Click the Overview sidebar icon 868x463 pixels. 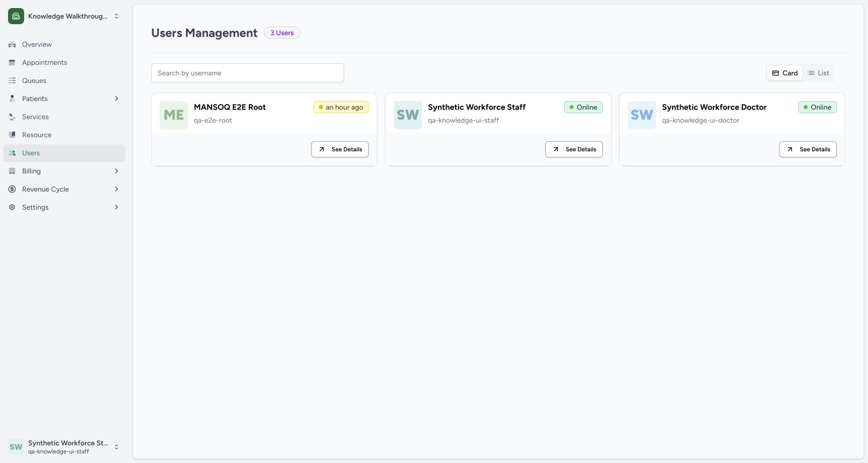click(12, 45)
